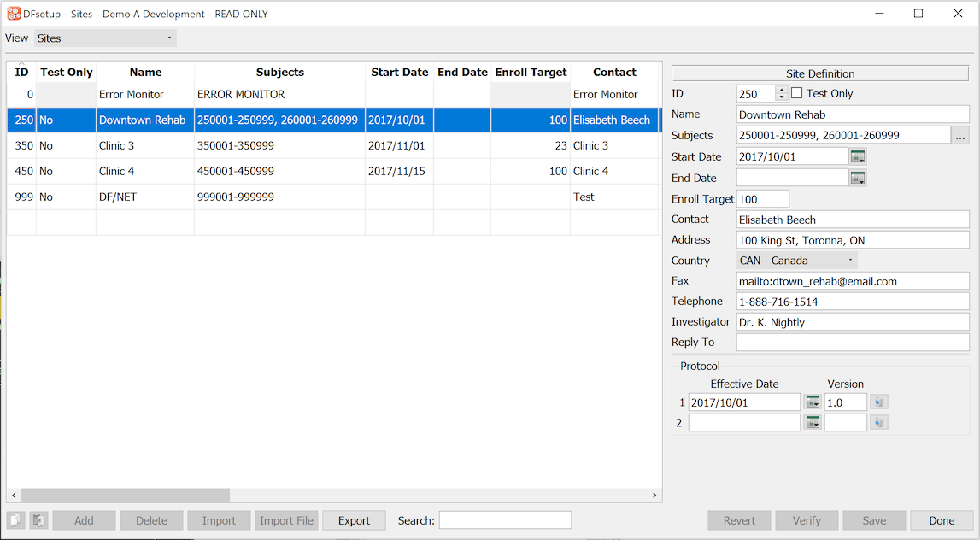
Task: Select the Clinic 3 site row
Action: tap(116, 146)
